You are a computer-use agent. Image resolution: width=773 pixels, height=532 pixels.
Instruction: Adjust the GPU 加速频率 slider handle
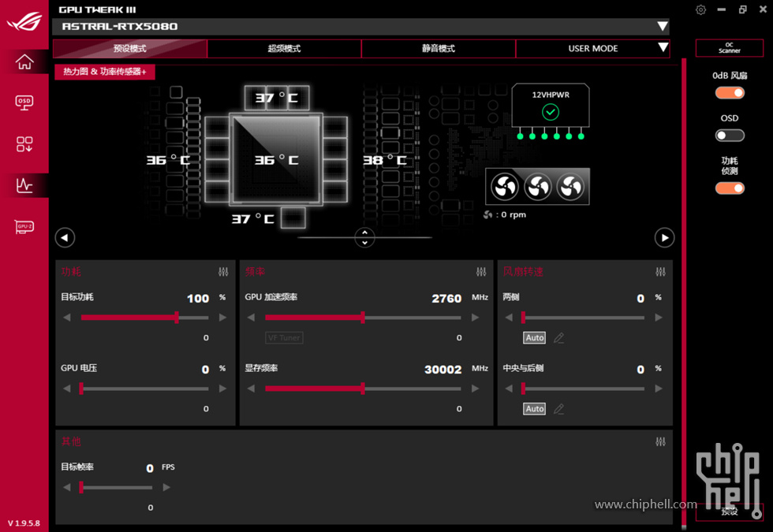click(x=363, y=318)
